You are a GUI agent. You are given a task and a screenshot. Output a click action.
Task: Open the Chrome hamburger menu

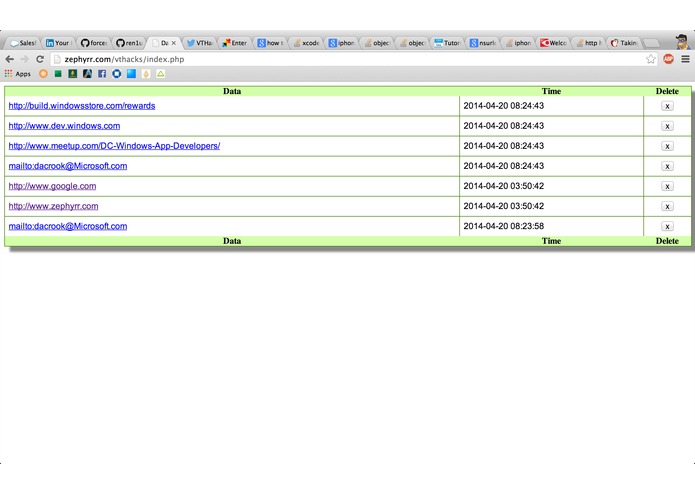(x=685, y=59)
